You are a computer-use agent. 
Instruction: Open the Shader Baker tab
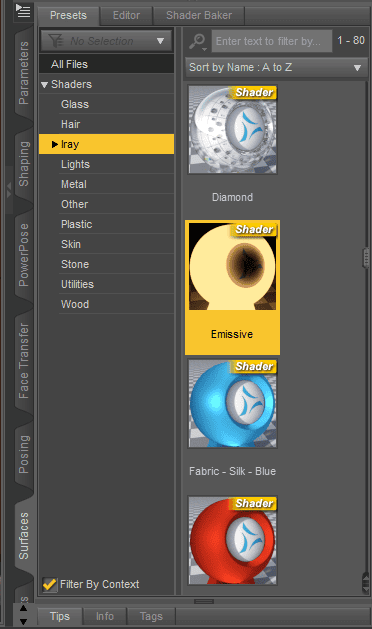(199, 16)
